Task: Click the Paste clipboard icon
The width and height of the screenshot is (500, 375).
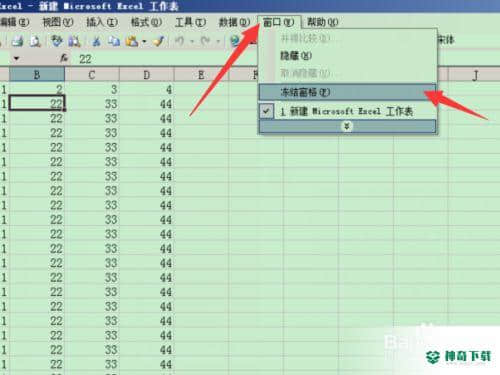Action: pyautogui.click(x=132, y=41)
